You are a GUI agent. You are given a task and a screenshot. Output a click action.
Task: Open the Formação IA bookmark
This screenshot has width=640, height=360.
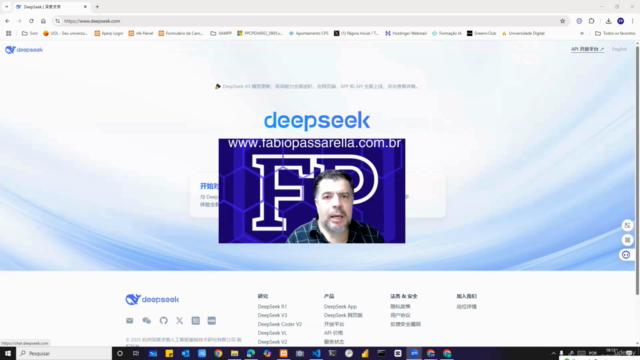pos(447,33)
